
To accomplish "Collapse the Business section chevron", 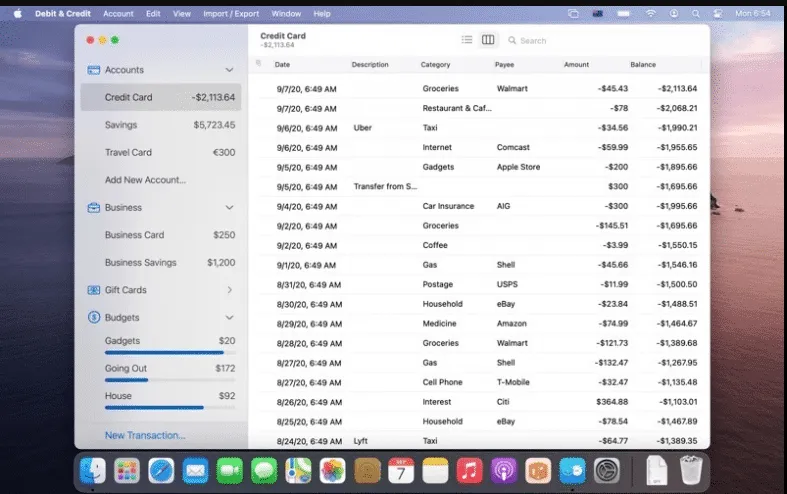I will tap(229, 207).
